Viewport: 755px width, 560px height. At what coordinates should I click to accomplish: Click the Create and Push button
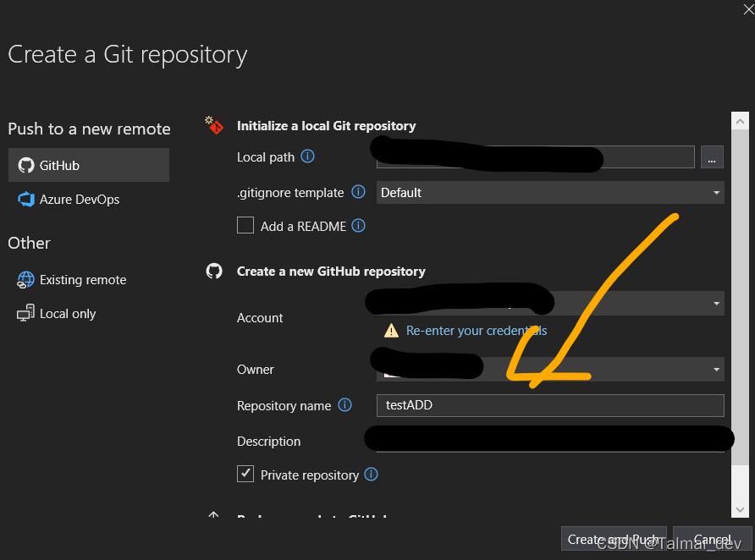pos(614,539)
